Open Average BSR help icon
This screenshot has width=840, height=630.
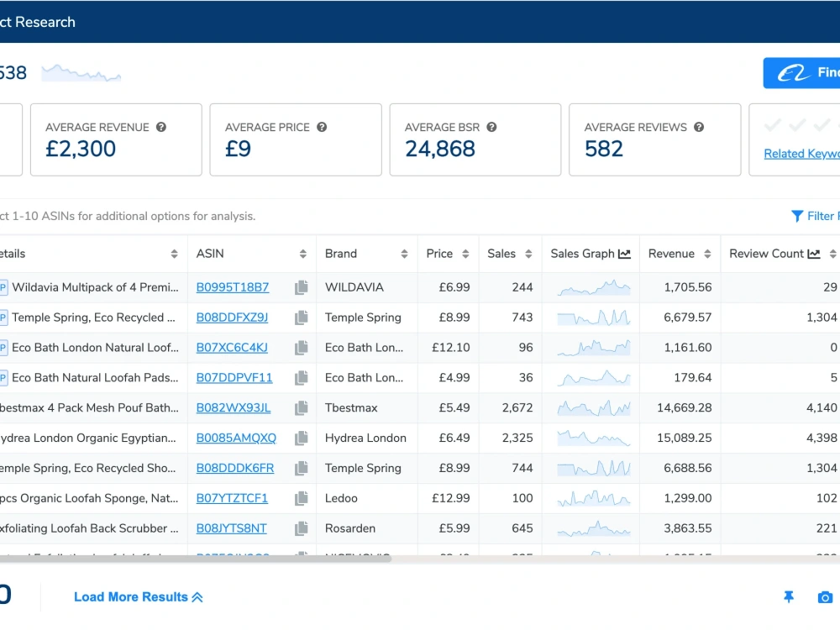tap(491, 127)
